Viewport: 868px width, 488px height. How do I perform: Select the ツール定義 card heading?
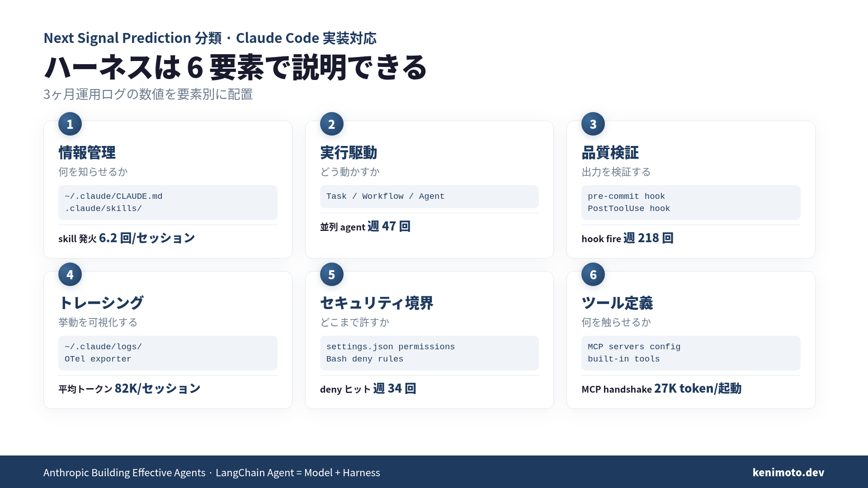coord(617,303)
